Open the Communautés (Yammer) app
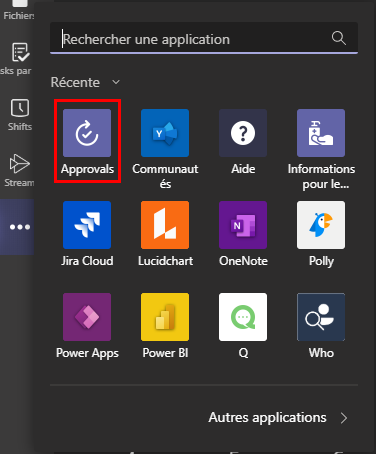Screen dimensions: 376x454 point(165,133)
